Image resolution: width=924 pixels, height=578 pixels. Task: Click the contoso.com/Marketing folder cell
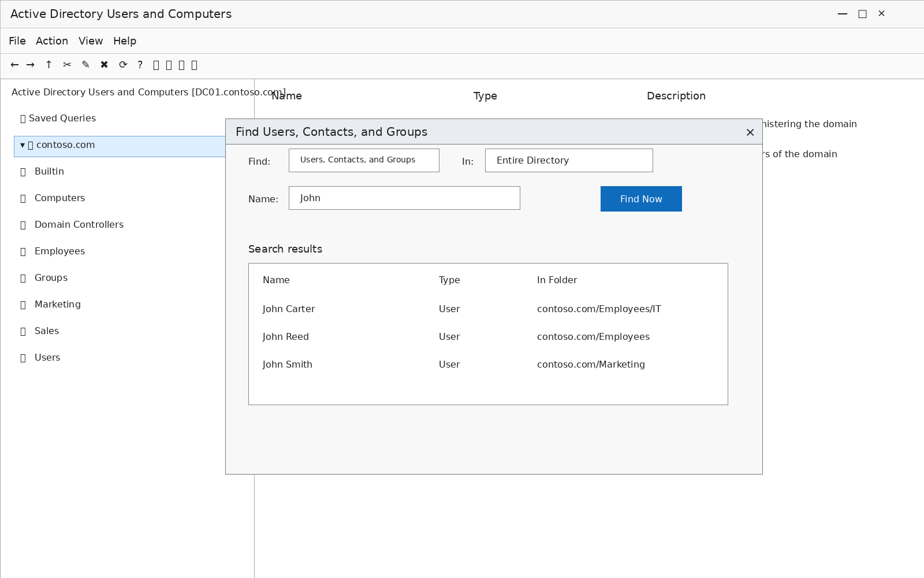[591, 364]
